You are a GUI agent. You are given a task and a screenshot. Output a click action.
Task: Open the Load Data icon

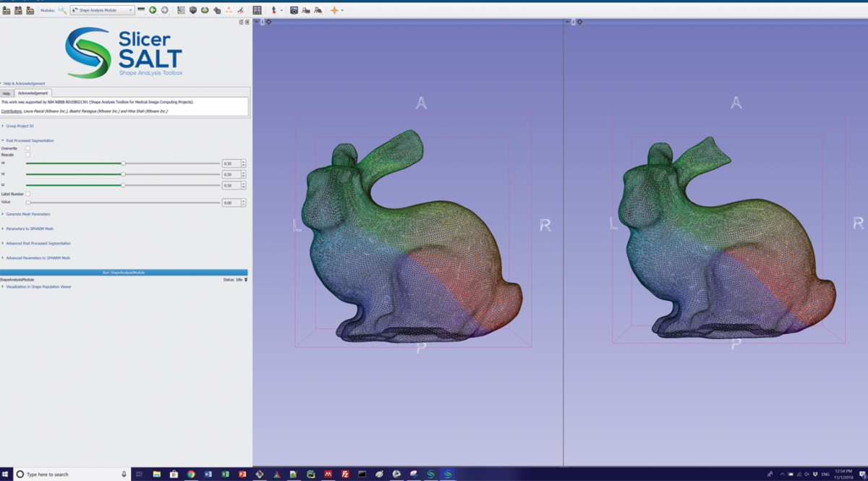pos(6,9)
